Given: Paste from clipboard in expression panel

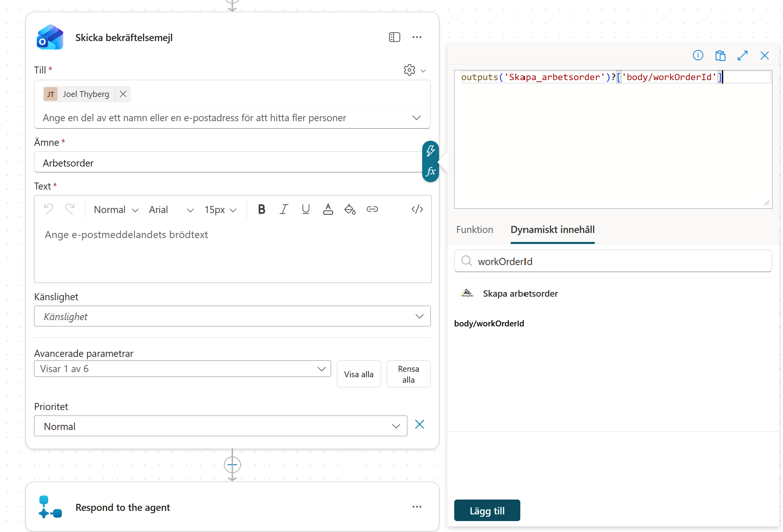Looking at the screenshot, I should [720, 56].
